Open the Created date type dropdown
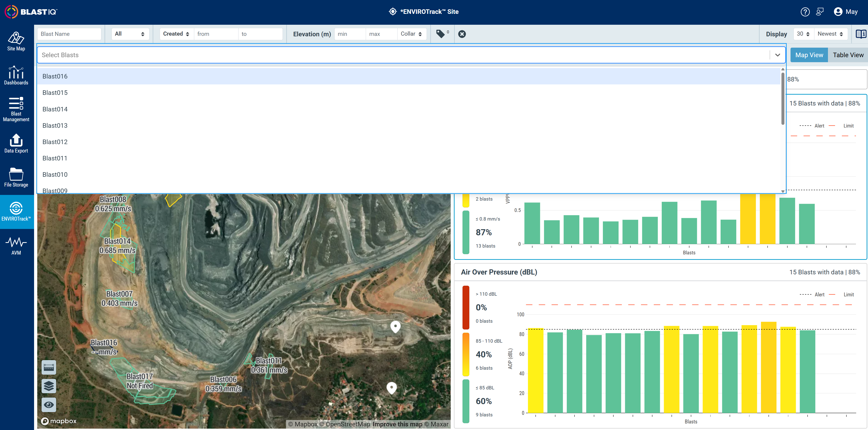The width and height of the screenshot is (868, 430). point(177,34)
